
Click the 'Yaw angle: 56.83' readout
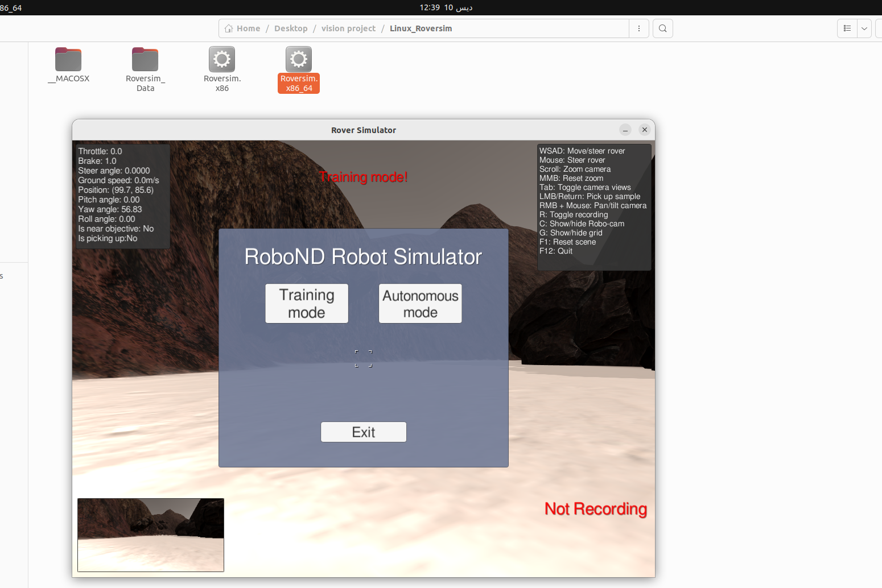click(x=110, y=209)
